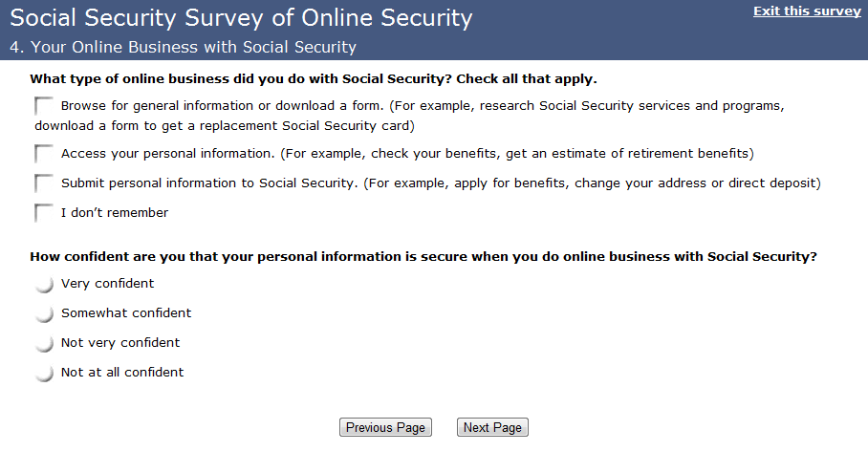868x473 pixels.
Task: Click the 'Not very confident' label text
Action: tap(120, 343)
